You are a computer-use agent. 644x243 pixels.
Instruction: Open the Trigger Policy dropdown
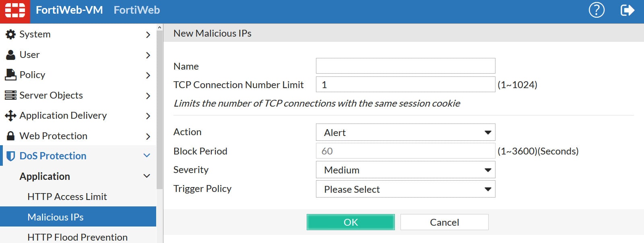click(x=406, y=189)
